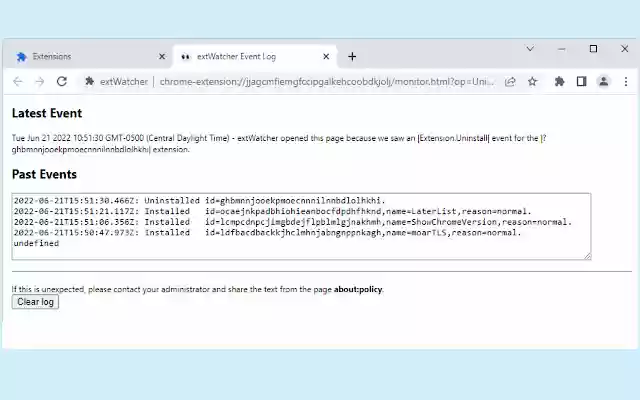The height and width of the screenshot is (400, 640).
Task: Click the 'undefined' line in log
Action: (36, 243)
